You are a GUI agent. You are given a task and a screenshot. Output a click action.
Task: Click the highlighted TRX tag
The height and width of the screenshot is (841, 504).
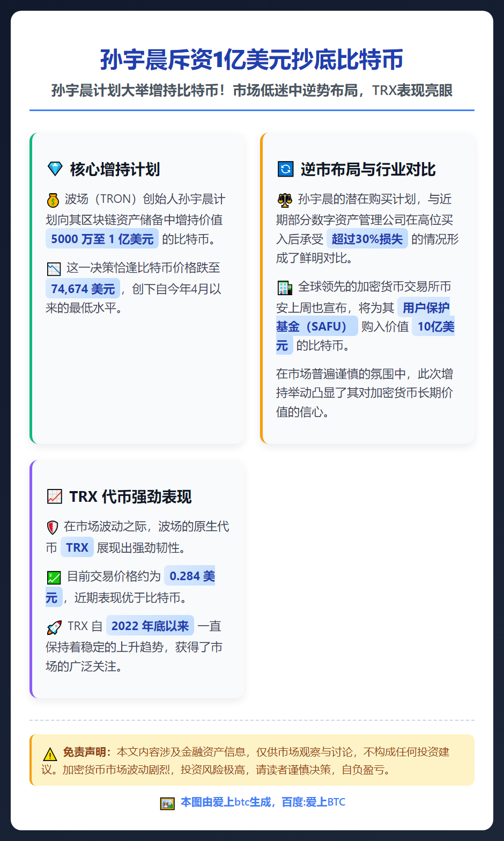click(77, 547)
